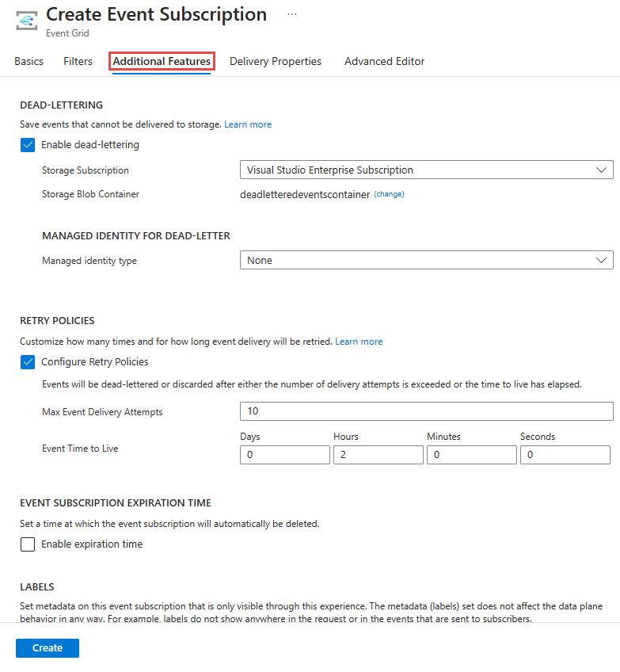
Task: Open the Advanced Editor tab
Action: pyautogui.click(x=384, y=61)
